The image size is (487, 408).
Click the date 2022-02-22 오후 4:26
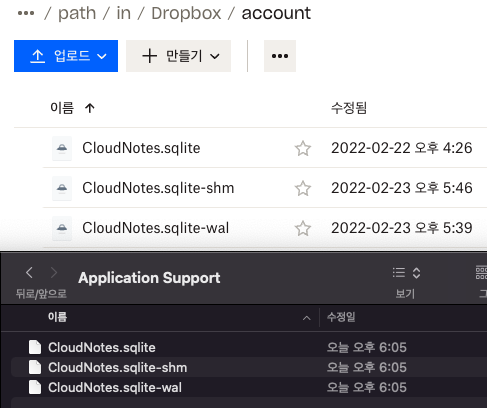402,148
